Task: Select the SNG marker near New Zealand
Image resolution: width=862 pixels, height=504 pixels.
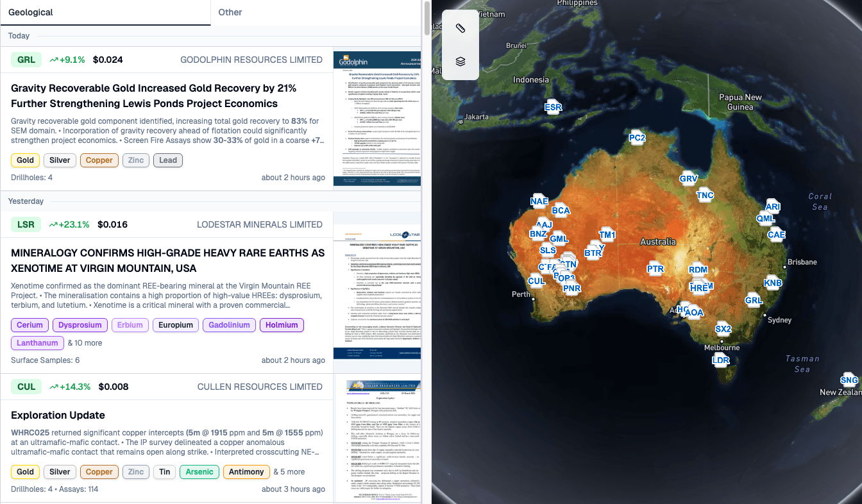Action: (849, 380)
